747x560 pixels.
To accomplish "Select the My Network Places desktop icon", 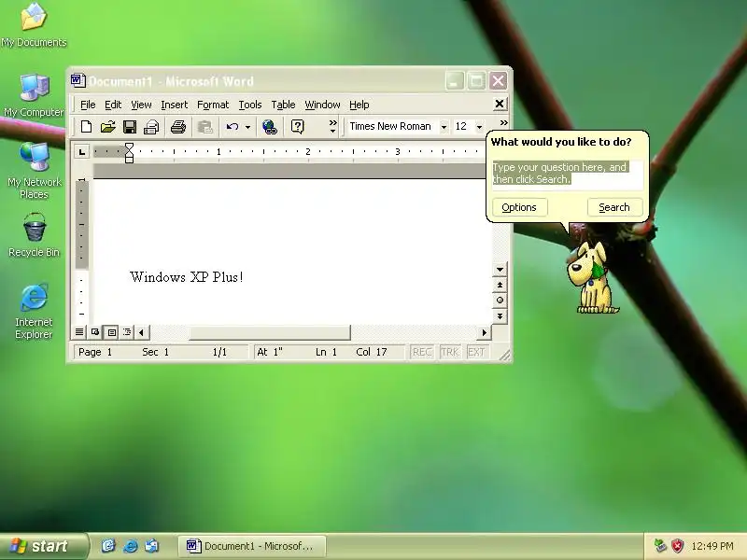I will click(34, 171).
